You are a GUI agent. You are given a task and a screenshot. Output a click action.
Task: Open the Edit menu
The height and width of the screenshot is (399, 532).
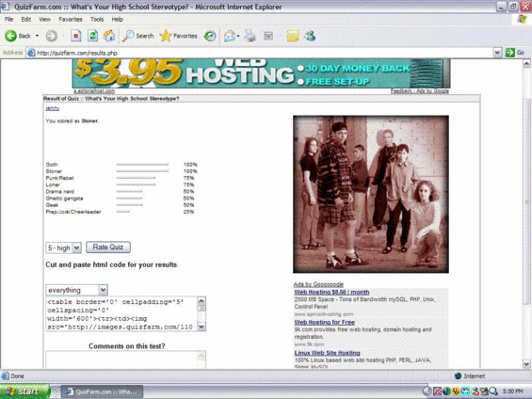(x=26, y=20)
